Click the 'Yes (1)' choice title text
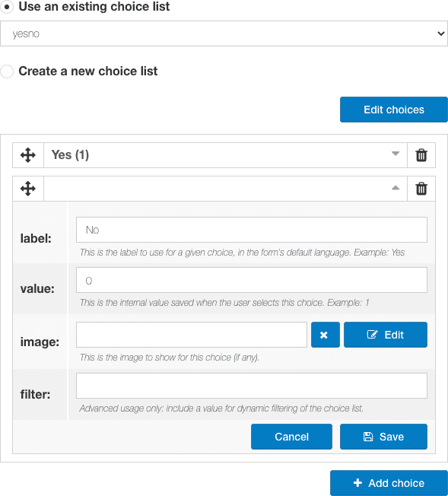 [x=70, y=155]
